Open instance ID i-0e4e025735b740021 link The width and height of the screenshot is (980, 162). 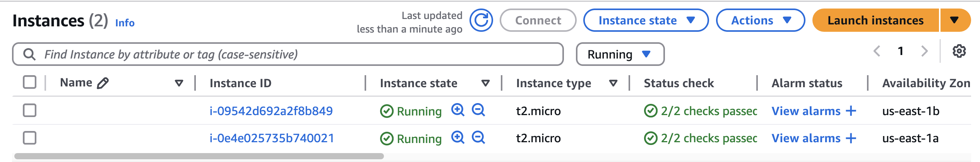tap(272, 138)
